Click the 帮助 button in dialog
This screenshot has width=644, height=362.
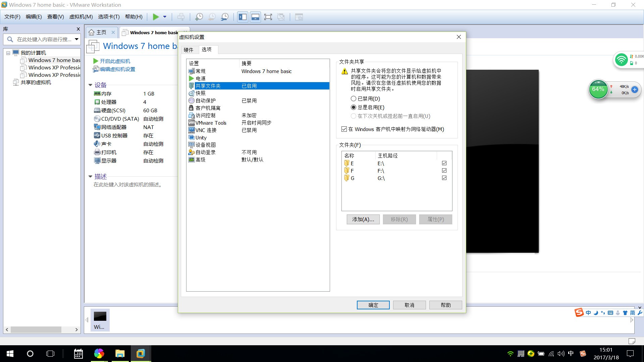click(x=446, y=305)
